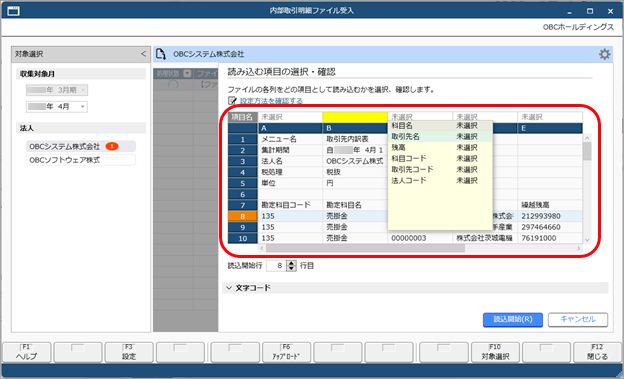
Task: Click the 00000003 cell
Action: (x=420, y=238)
